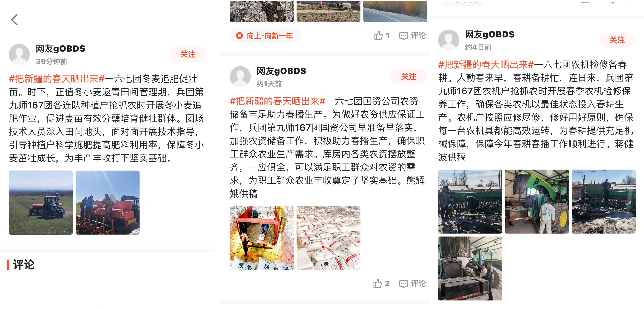View the tractor in green field photo
Screen dimensions: 644x309
[41, 202]
